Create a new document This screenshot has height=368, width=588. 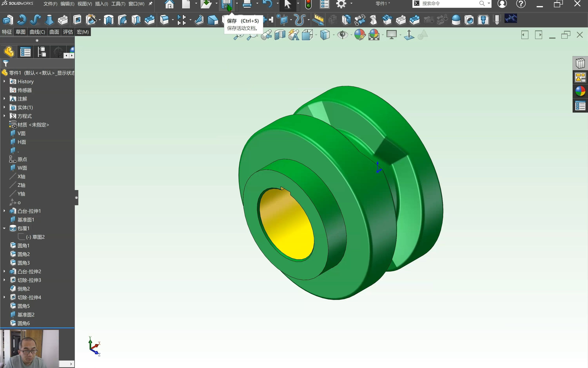(186, 4)
